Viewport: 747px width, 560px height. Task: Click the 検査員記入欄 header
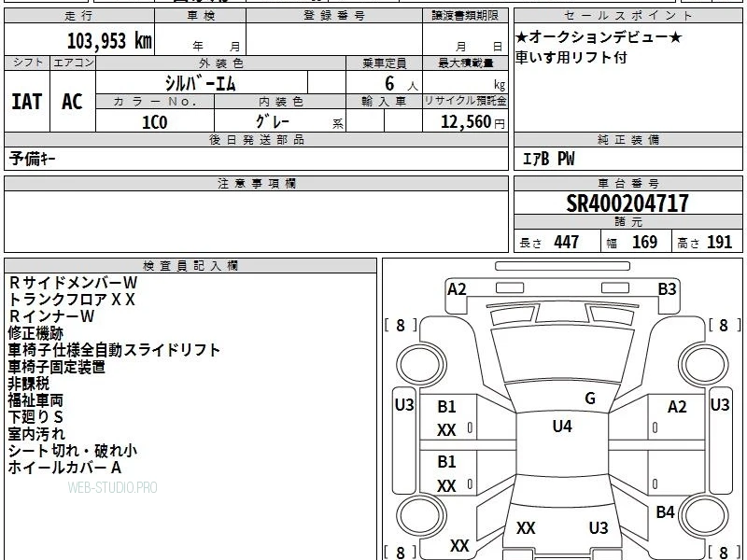pos(190,266)
